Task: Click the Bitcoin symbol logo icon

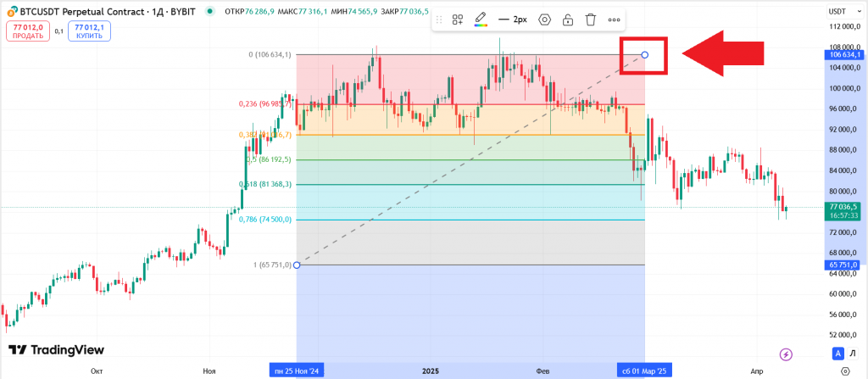Action: tap(11, 11)
